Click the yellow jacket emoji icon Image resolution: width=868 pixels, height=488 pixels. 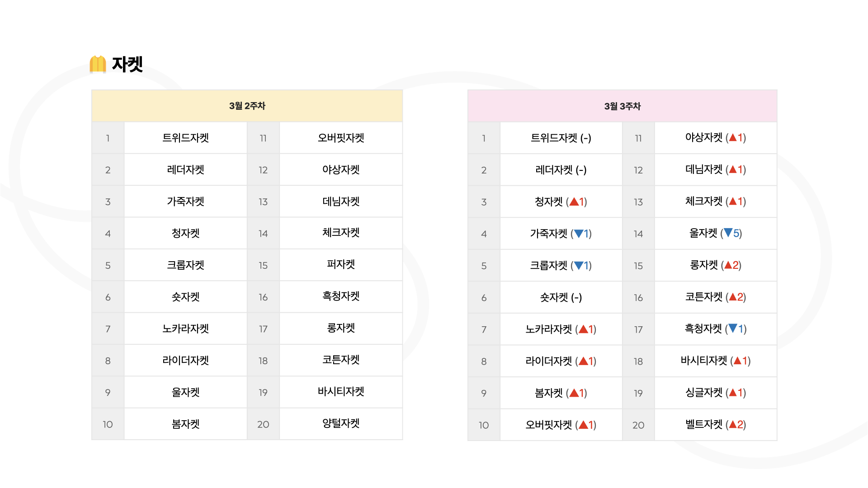(98, 64)
